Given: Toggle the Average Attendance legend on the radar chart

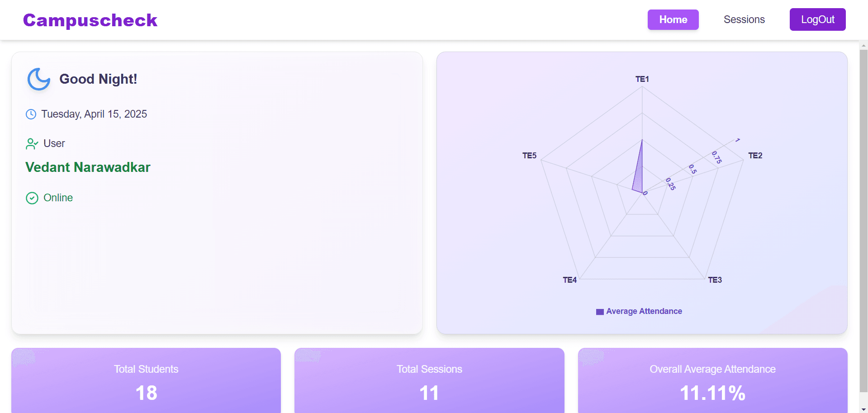Looking at the screenshot, I should (639, 311).
